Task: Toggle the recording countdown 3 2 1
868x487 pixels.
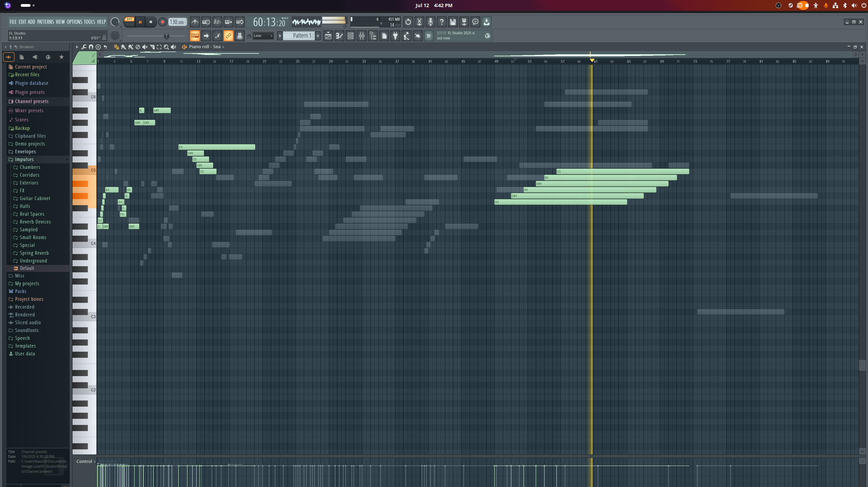Action: [217, 22]
